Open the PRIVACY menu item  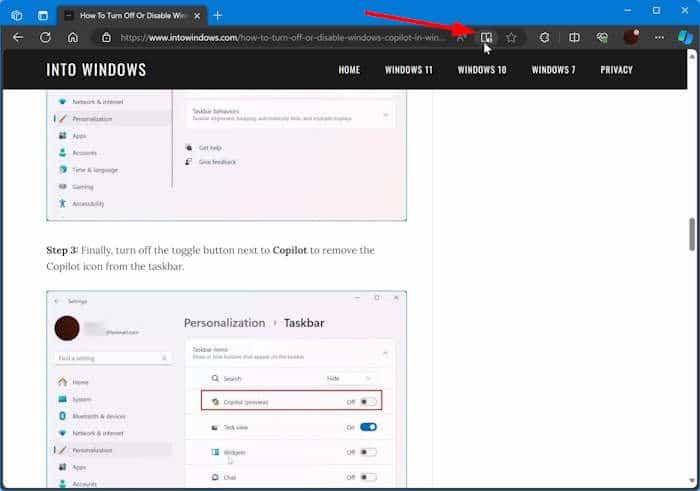coord(616,70)
